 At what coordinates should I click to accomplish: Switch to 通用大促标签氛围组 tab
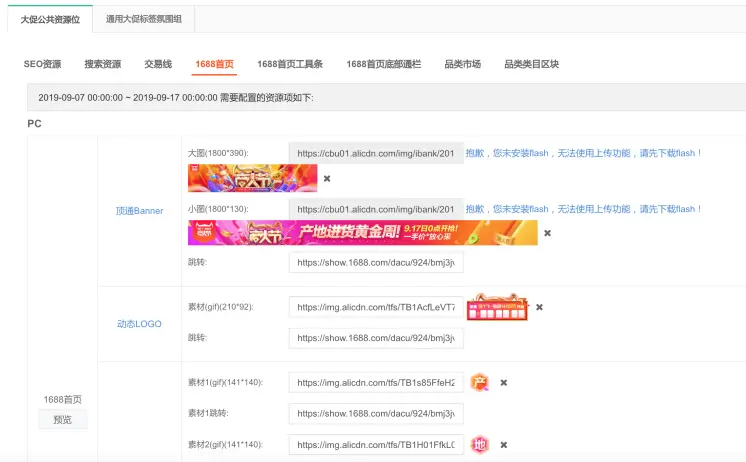click(144, 19)
